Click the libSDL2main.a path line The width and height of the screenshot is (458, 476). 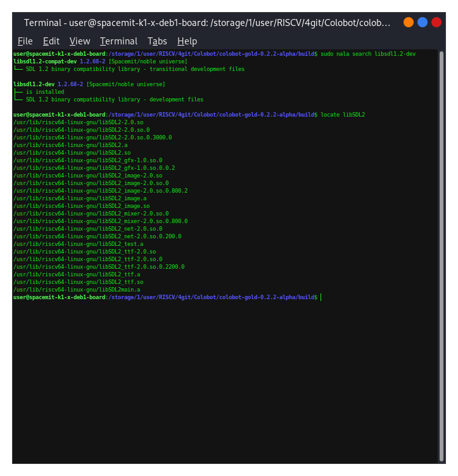[x=77, y=290]
